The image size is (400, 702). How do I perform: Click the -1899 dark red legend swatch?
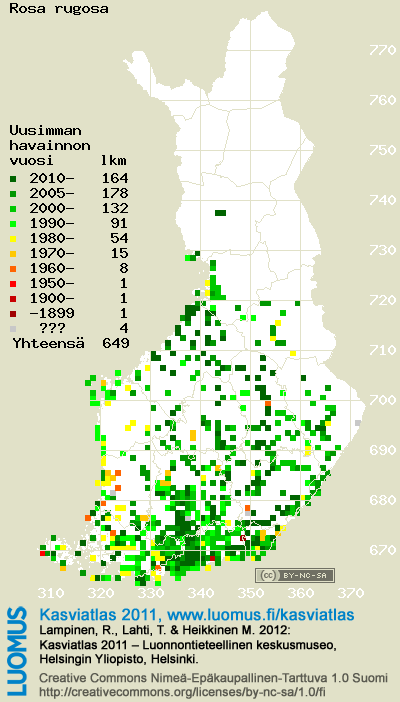(13, 313)
